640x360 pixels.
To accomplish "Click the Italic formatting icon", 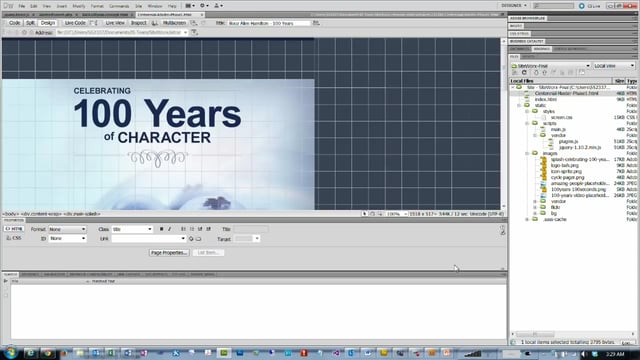I will click(x=169, y=229).
